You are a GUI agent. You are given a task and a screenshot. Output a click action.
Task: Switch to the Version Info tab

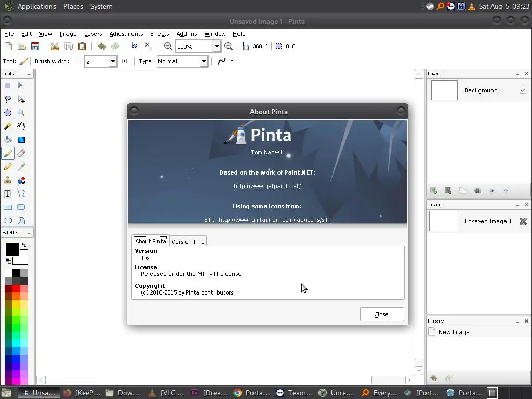tap(188, 241)
